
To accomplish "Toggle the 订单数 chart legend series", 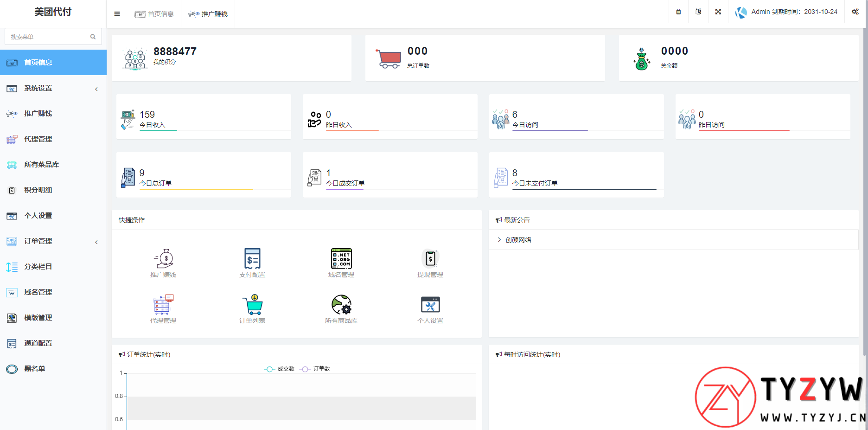I will (x=315, y=369).
